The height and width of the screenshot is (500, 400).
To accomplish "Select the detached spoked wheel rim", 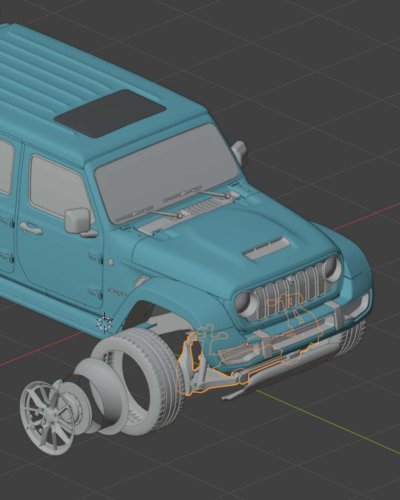I will 47,417.
